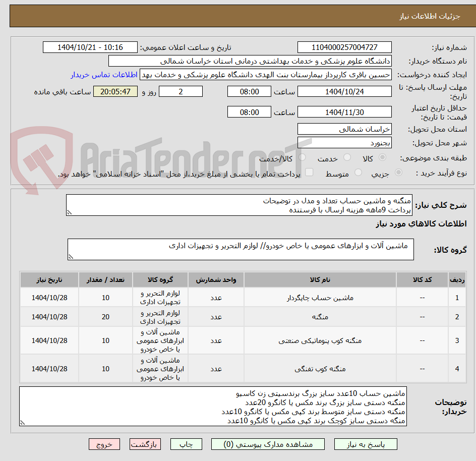The height and width of the screenshot is (461, 476).
Task: Click the deadline time 08:00 next to 1404/10/24
Action: click(249, 91)
